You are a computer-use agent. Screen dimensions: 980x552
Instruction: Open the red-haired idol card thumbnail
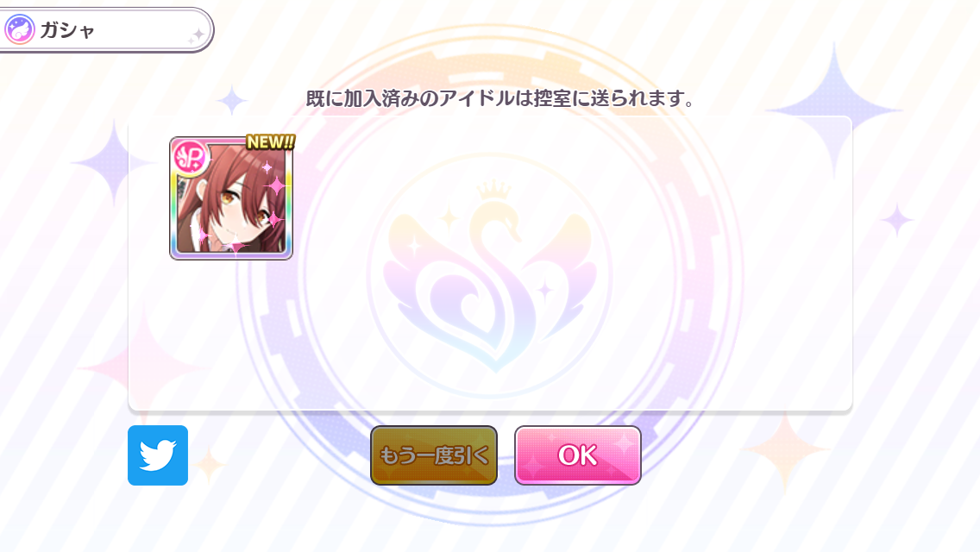[x=230, y=198]
